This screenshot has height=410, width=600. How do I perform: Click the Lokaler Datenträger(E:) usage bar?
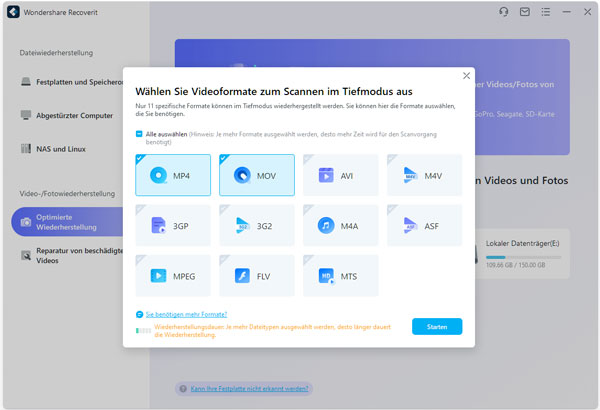[523, 257]
